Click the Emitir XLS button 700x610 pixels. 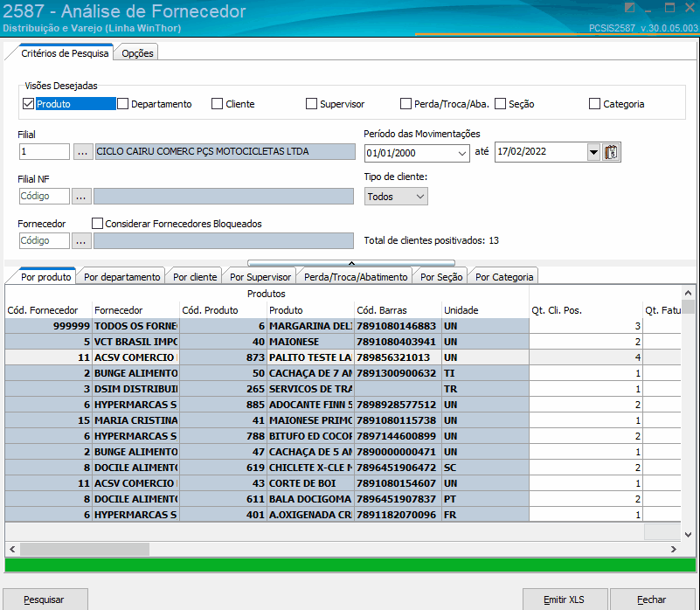[564, 600]
